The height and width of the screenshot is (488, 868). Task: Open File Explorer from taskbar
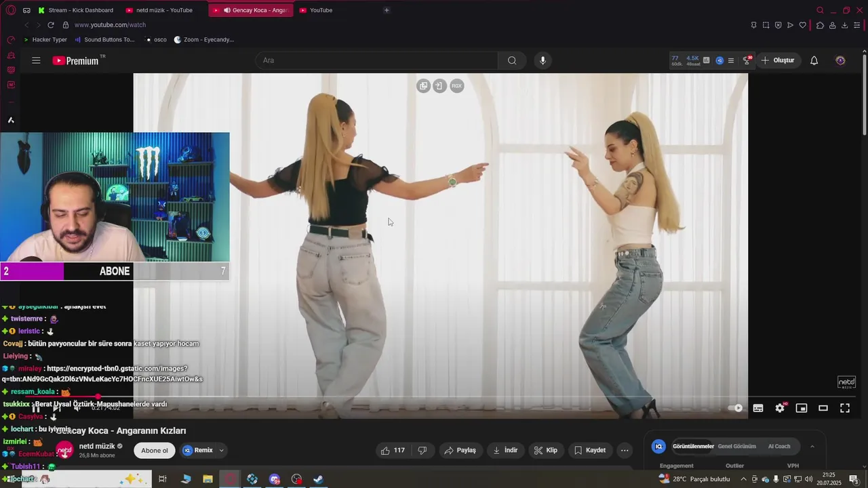click(208, 479)
